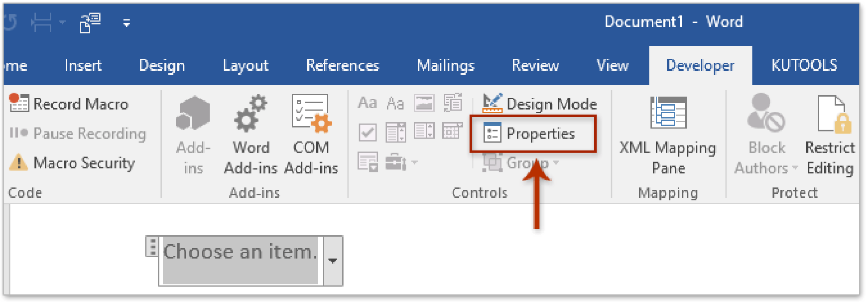This screenshot has width=868, height=302.
Task: Switch to the References tab
Action: pos(342,66)
